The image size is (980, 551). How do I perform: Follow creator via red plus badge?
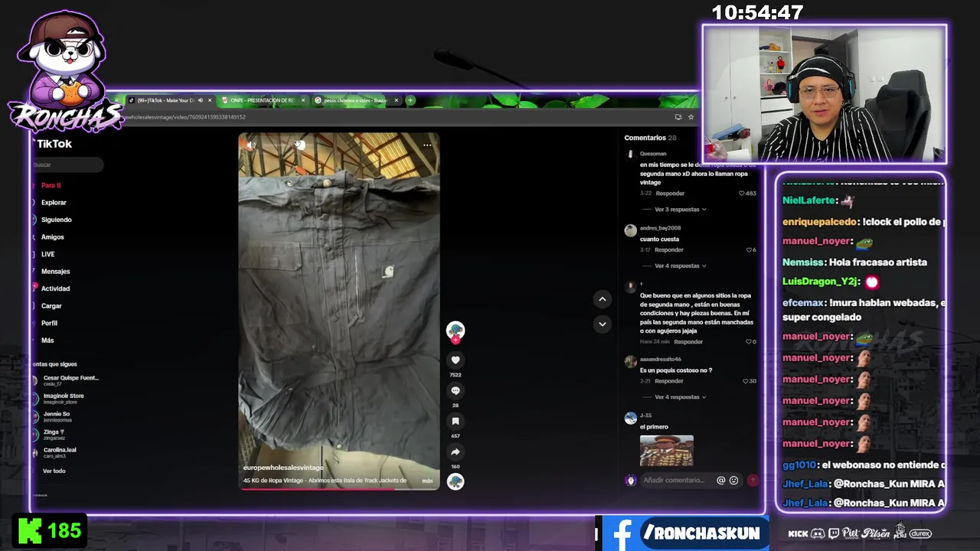[456, 340]
